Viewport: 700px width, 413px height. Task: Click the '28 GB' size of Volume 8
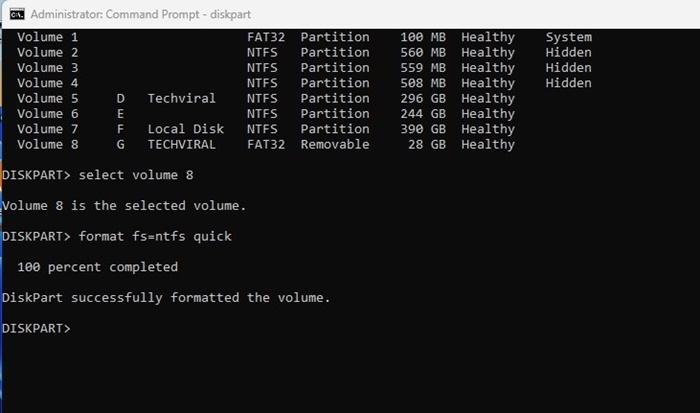(427, 145)
